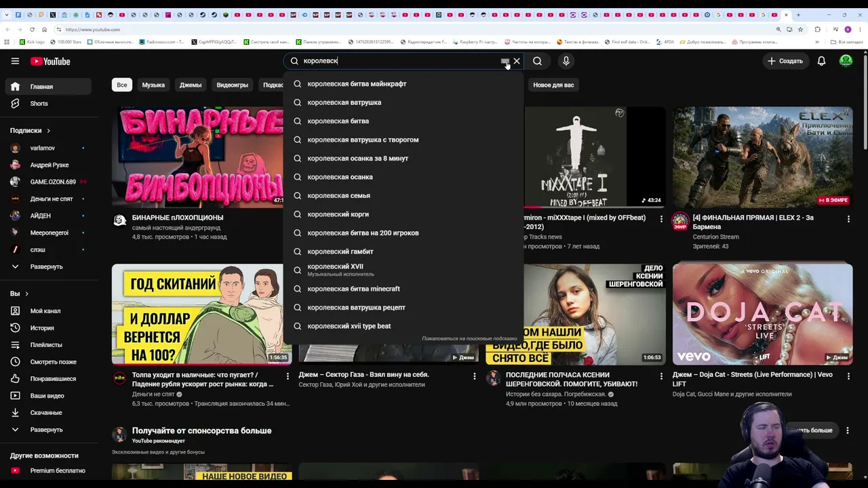Open more options for Doja Cat Streets jam
868x488 pixels.
(x=848, y=375)
